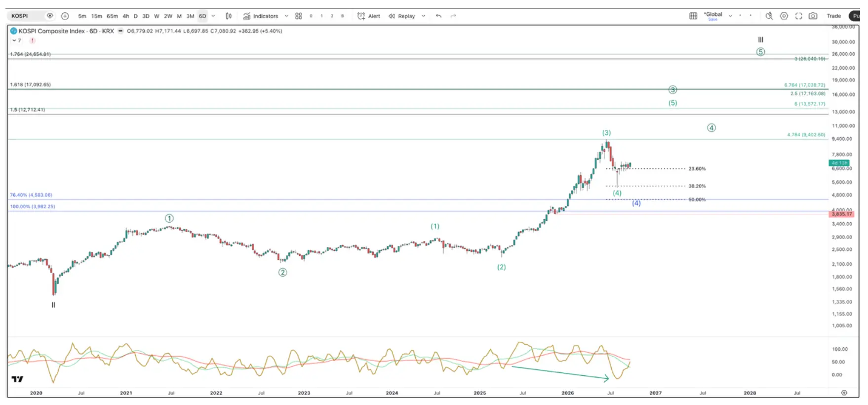Open the timeframe dropdown arrow

[x=213, y=16]
